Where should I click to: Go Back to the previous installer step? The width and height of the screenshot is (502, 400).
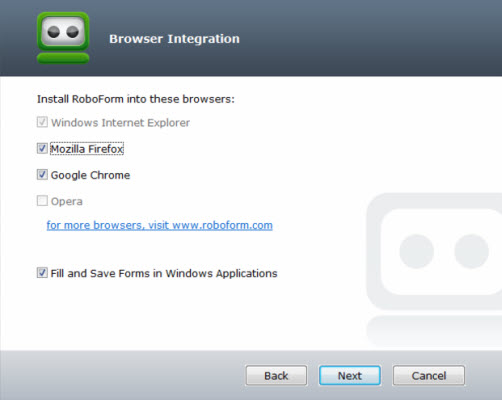pos(276,376)
